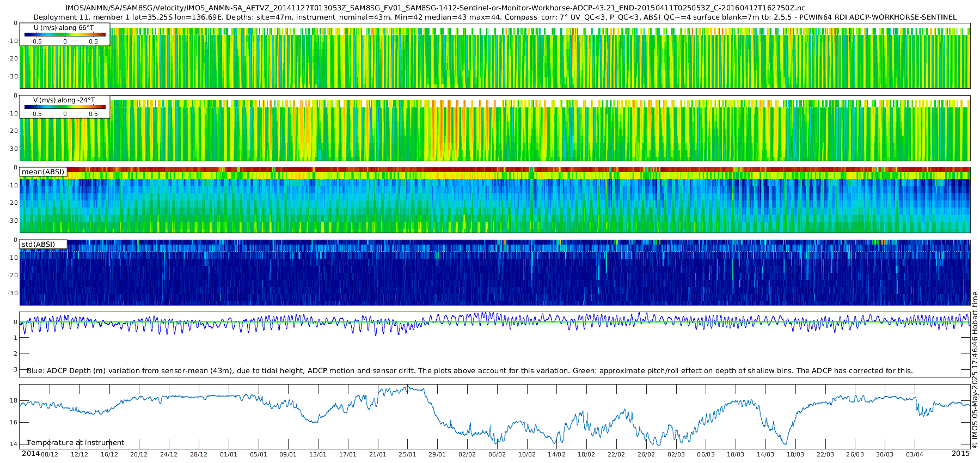Select the 14/02 date tick on time axis

pos(556,454)
